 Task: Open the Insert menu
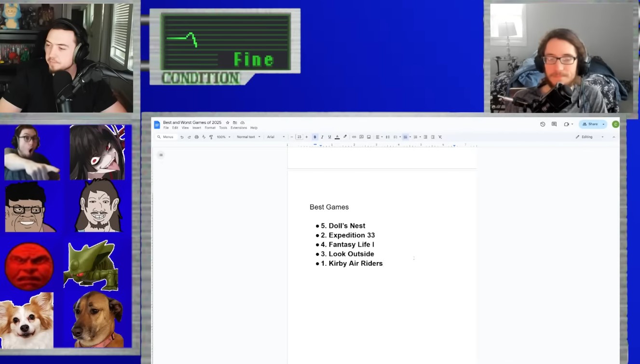point(197,128)
